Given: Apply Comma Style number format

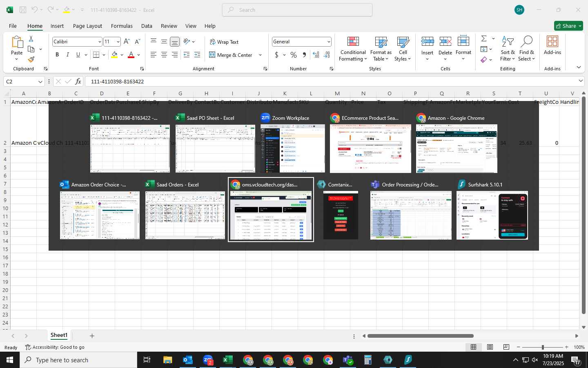Looking at the screenshot, I should (304, 55).
